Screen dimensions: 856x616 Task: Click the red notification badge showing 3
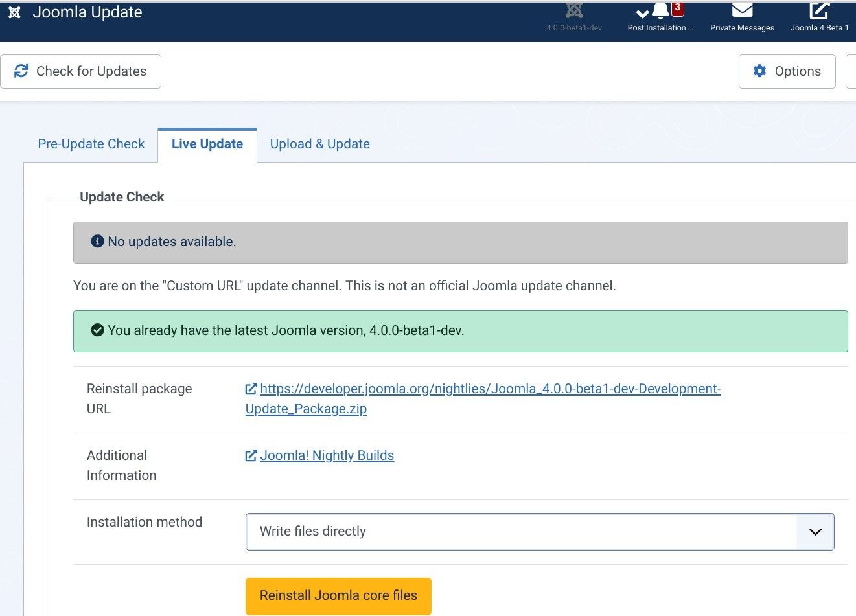[678, 8]
